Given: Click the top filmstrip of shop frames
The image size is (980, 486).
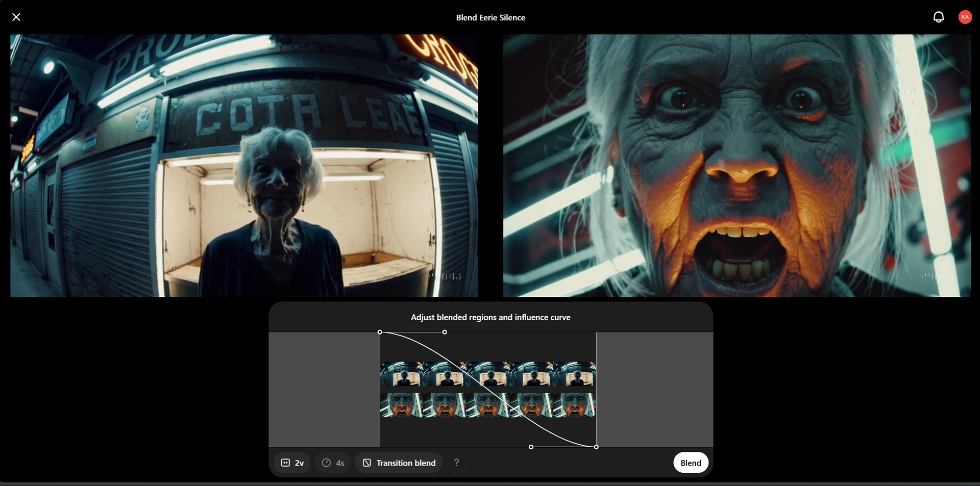Looking at the screenshot, I should [x=488, y=374].
